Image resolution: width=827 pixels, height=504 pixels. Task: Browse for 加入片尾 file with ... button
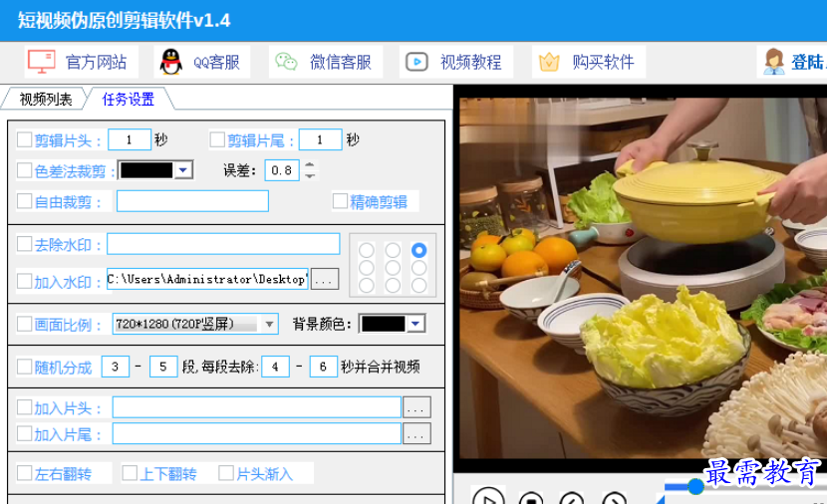pos(416,434)
